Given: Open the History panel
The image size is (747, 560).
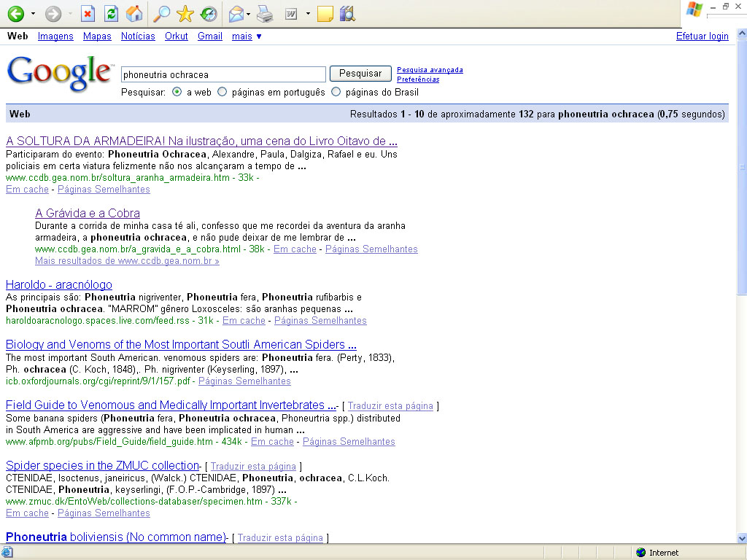Looking at the screenshot, I should 209,14.
